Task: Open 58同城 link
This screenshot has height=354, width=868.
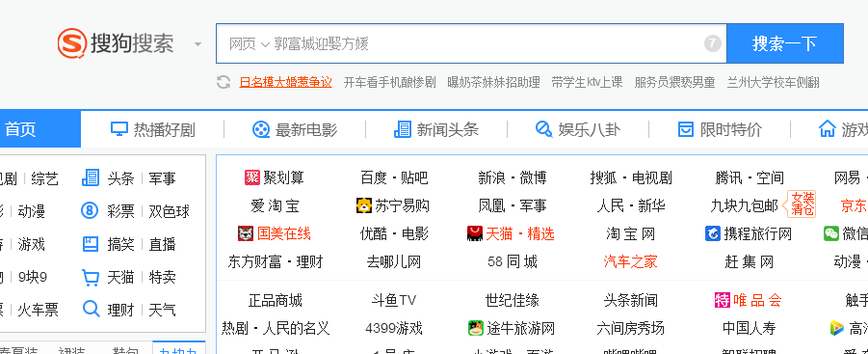Action: 513,261
